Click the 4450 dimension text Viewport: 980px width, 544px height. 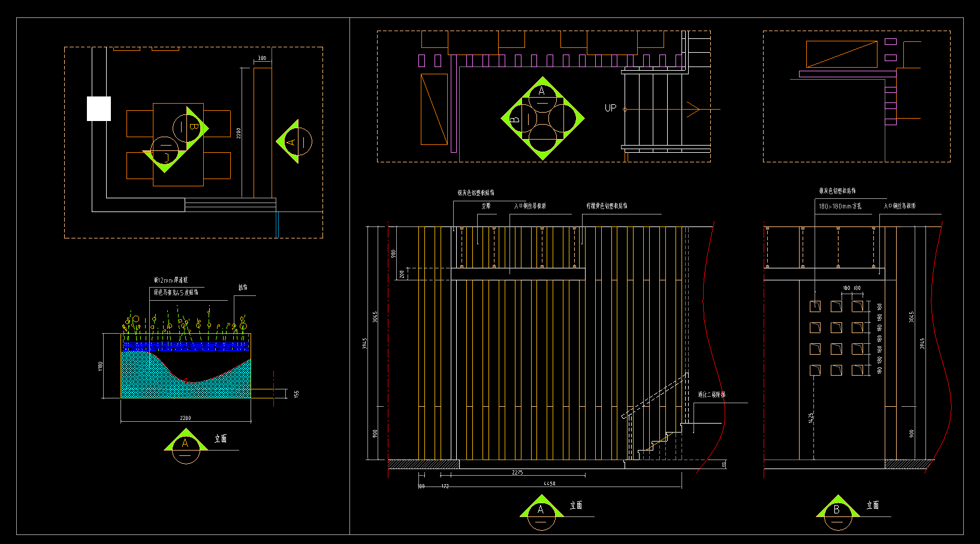pos(549,483)
